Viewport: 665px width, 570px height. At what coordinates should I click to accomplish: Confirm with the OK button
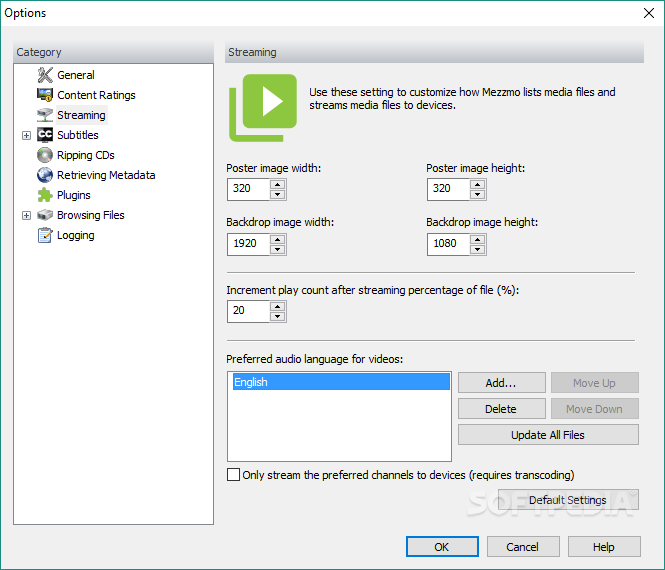click(x=442, y=547)
